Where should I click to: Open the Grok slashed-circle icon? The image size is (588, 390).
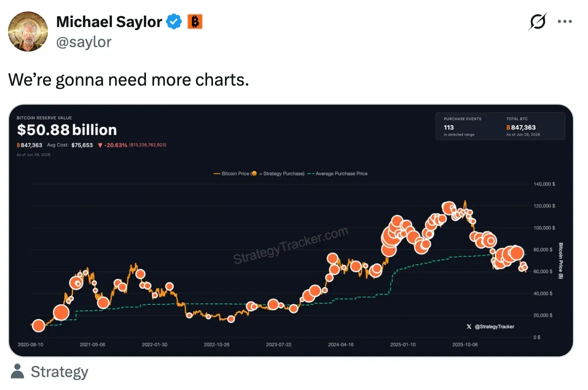pos(538,22)
